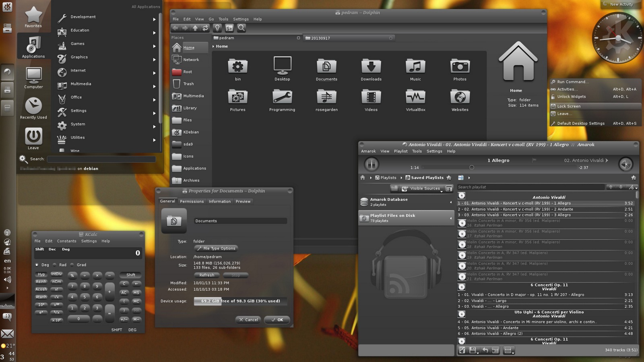Undo last Amarok playlist change

tap(485, 350)
